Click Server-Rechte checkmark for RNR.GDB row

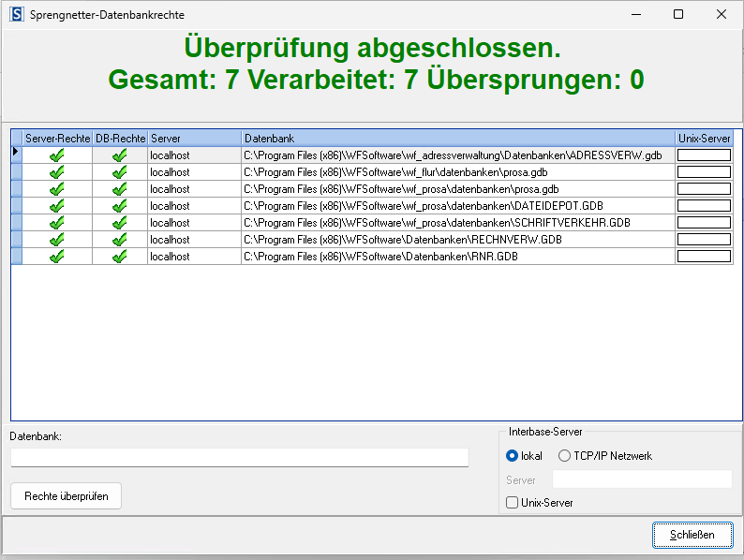tap(56, 257)
